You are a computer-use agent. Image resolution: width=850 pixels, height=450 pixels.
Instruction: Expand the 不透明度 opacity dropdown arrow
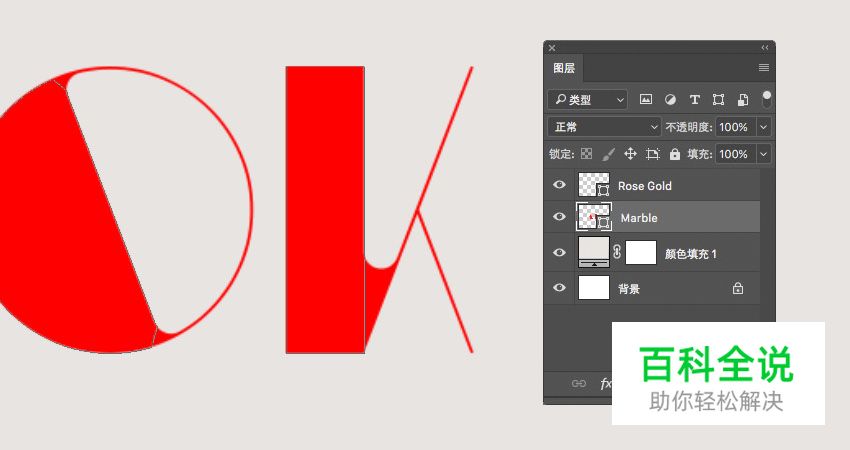click(x=764, y=127)
